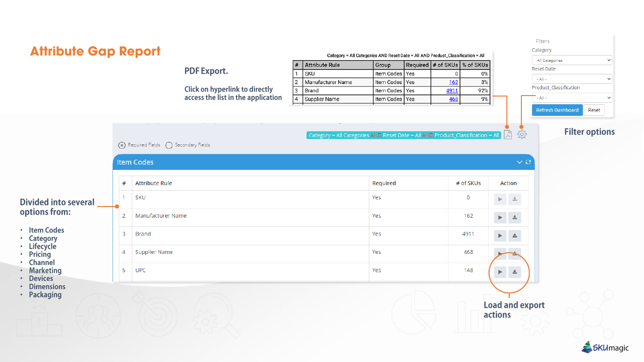Load UPC row SKUs
This screenshot has height=362, width=644.
pyautogui.click(x=500, y=272)
